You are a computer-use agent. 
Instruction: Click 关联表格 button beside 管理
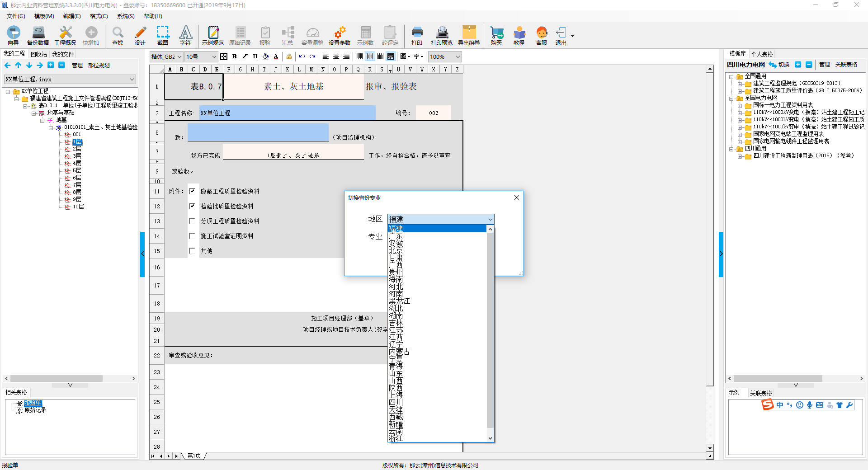point(846,65)
